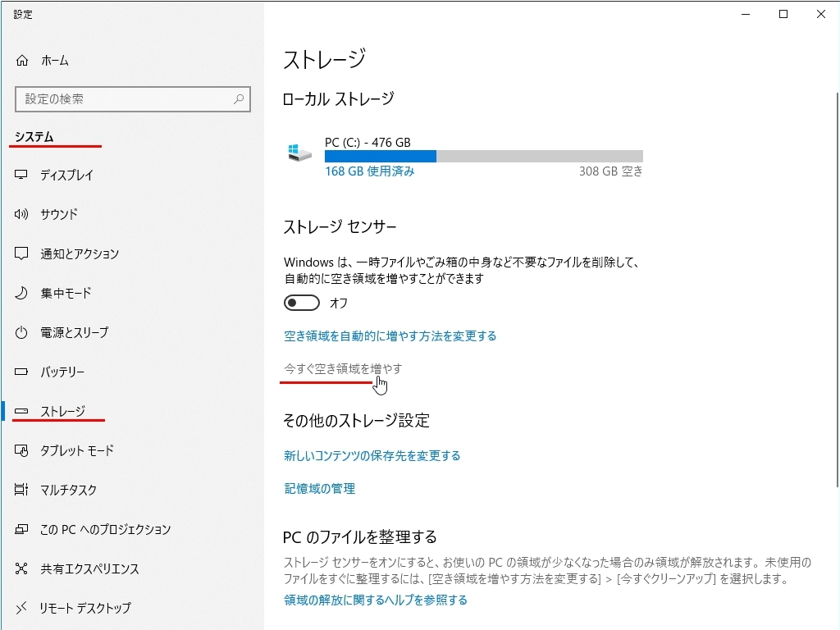The image size is (840, 630).
Task: Click the Home icon in the sidebar
Action: click(22, 61)
